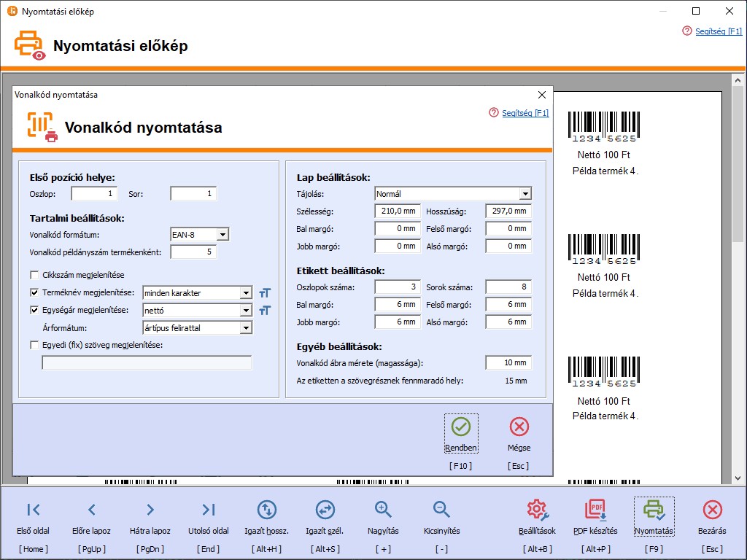Uncheck Terméknév megjelenítése checkbox
747x560 pixels.
(x=34, y=292)
